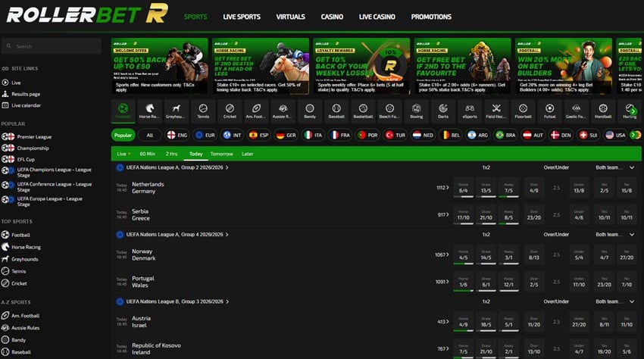Select Tennis in the sports carousel
Image resolution: width=644 pixels, height=359 pixels.
point(203,111)
